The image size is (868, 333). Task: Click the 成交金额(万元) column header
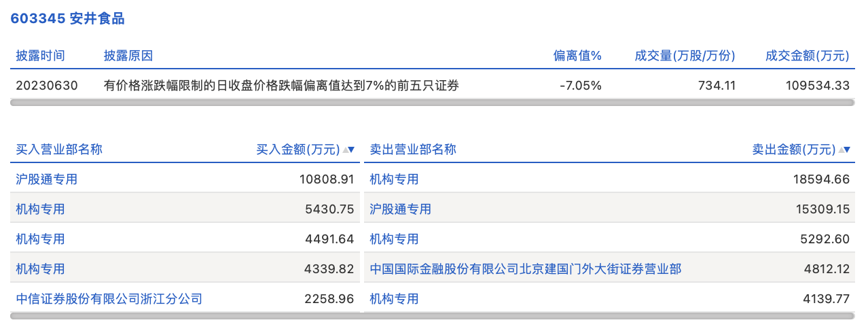click(807, 56)
